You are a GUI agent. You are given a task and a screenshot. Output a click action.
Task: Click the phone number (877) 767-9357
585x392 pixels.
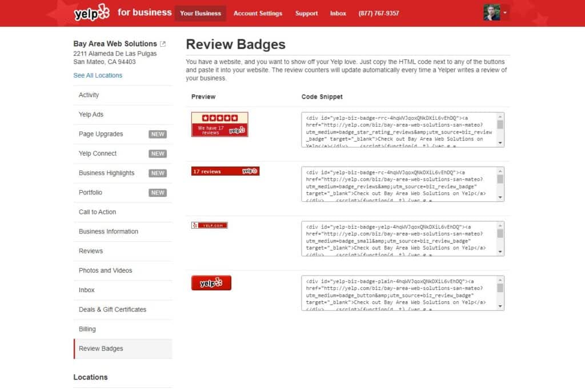coord(379,14)
